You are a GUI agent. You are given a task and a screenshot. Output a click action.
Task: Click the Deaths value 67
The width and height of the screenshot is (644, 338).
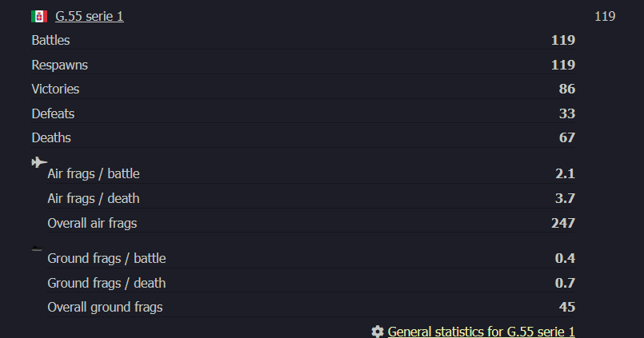pyautogui.click(x=566, y=137)
